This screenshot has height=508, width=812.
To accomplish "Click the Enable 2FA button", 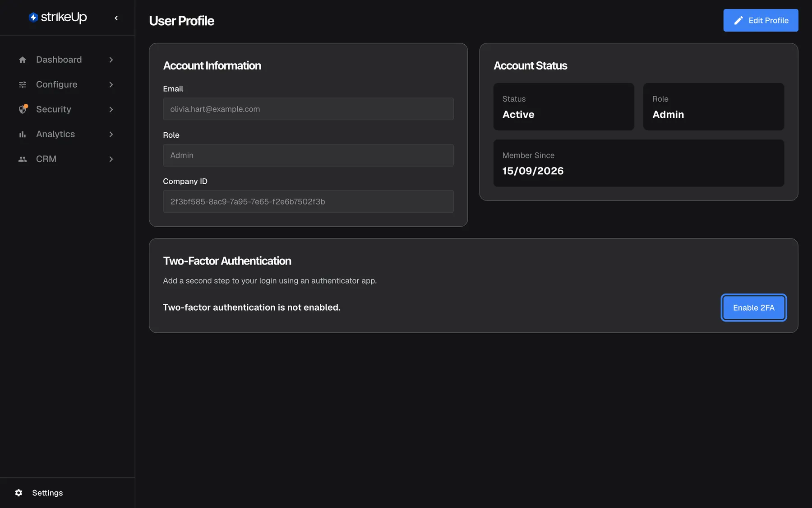I will point(753,308).
